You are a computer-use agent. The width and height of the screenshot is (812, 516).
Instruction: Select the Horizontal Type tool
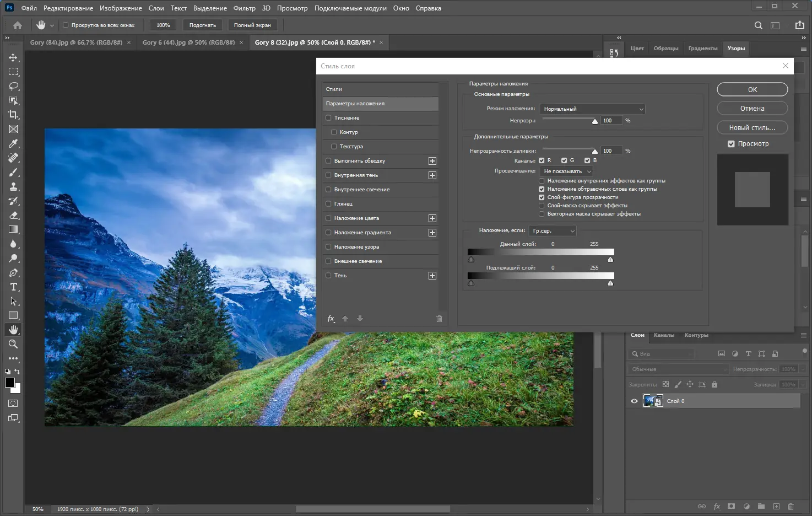[x=13, y=287]
